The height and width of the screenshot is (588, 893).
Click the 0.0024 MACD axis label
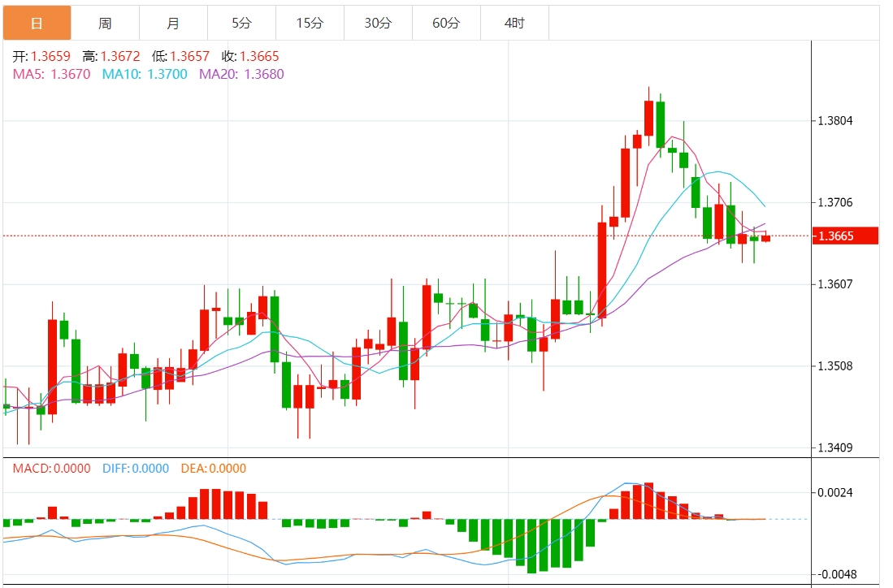coord(835,492)
